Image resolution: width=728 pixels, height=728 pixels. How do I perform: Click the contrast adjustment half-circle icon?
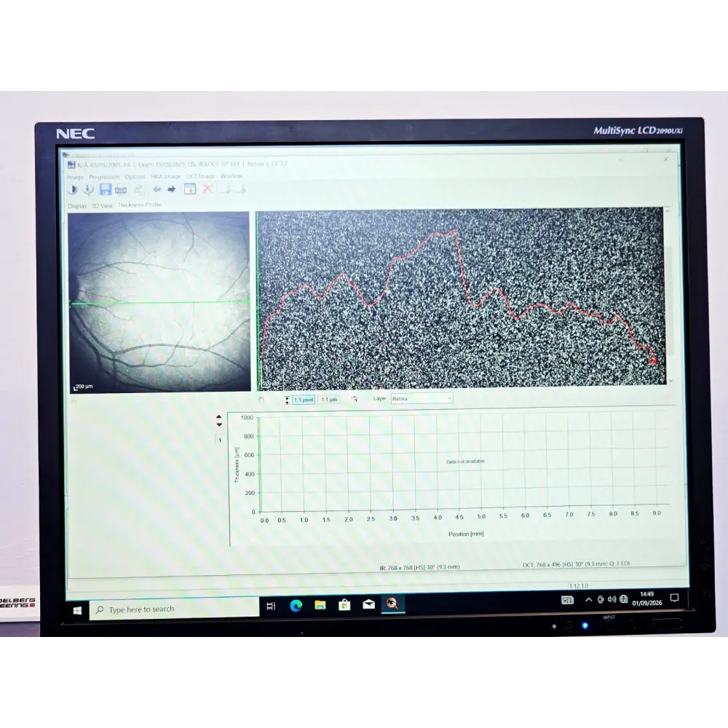coord(72,189)
